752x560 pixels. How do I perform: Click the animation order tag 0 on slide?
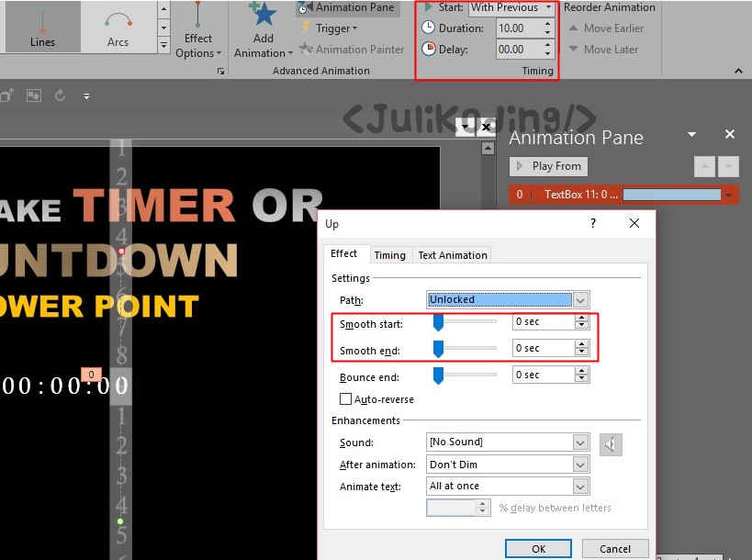[x=91, y=375]
